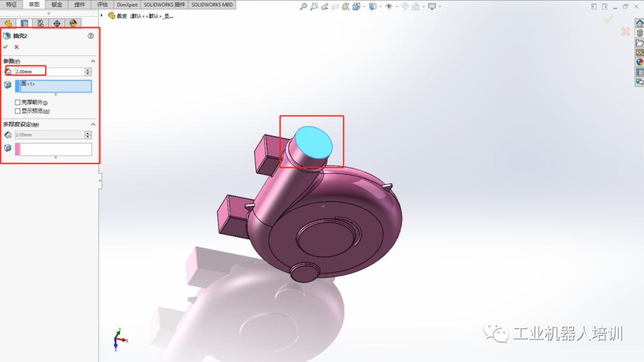Enable the 壳厚朝外 checkbox
This screenshot has width=644, height=362.
(18, 103)
